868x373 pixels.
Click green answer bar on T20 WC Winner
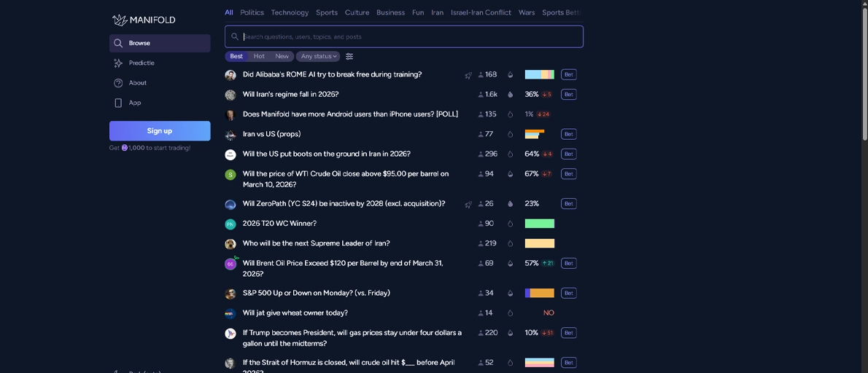pyautogui.click(x=540, y=224)
